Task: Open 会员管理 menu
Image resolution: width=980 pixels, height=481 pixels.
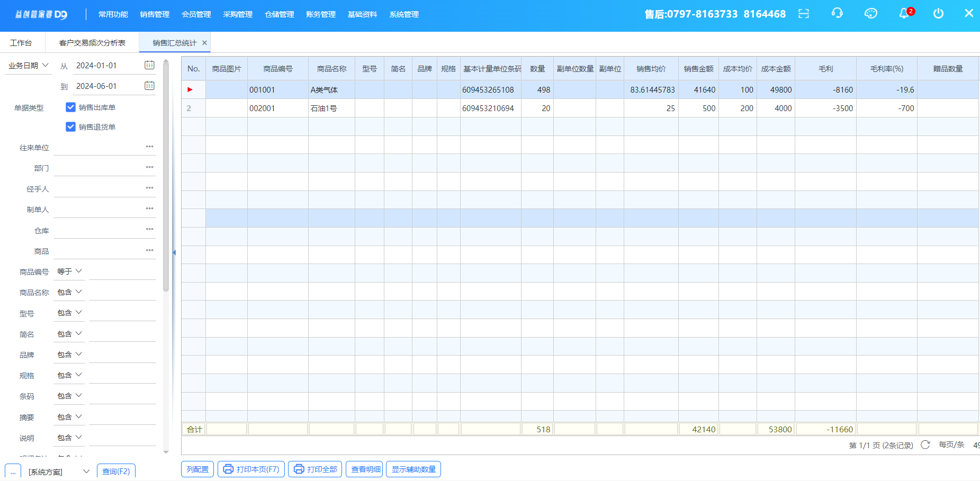Action: 196,14
